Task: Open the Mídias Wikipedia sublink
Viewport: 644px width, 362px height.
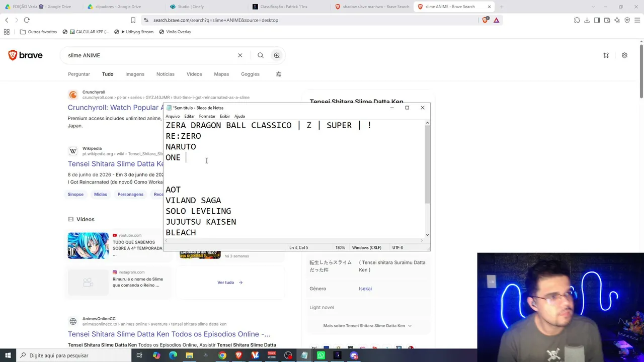Action: 100,194
